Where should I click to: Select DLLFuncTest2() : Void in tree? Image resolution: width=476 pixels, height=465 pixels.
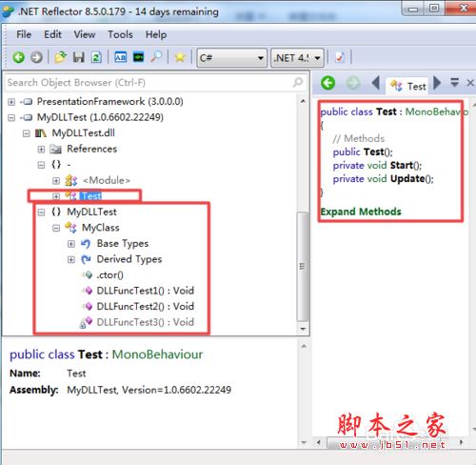[x=146, y=307]
